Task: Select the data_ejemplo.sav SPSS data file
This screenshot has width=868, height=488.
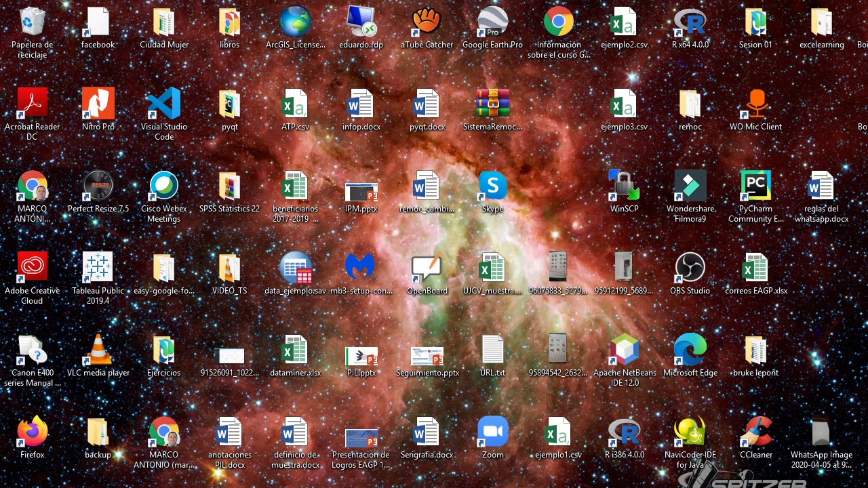Action: [295, 268]
